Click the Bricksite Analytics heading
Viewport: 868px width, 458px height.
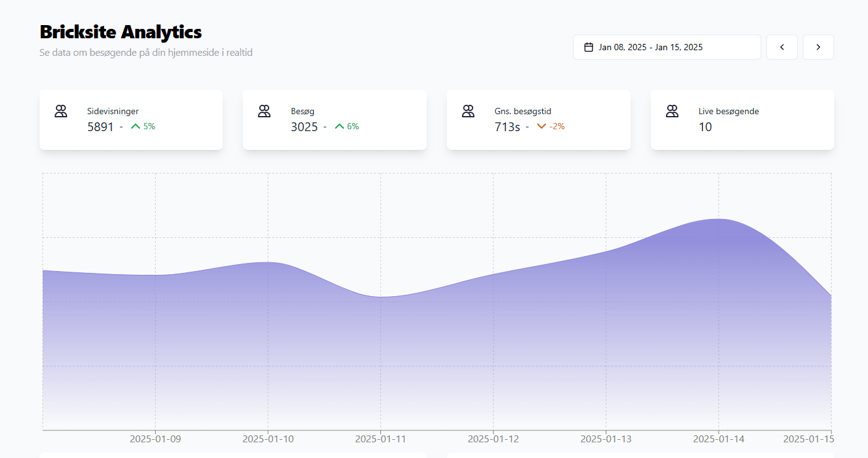click(x=120, y=32)
